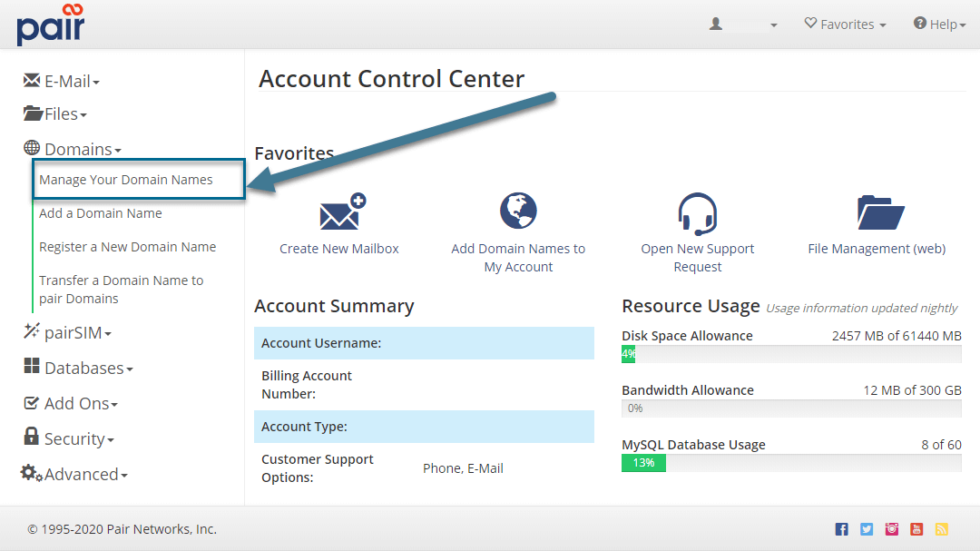Click the 'Customer Support Options:' label

click(318, 467)
